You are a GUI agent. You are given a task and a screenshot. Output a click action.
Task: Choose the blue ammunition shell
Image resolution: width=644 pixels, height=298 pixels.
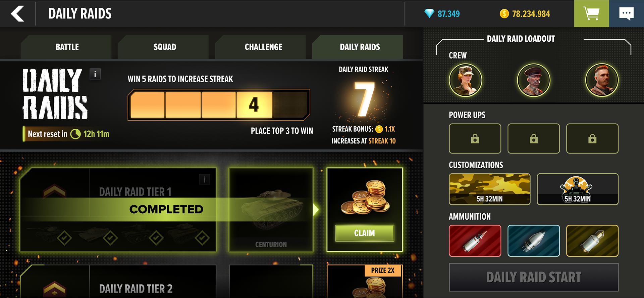pyautogui.click(x=534, y=241)
